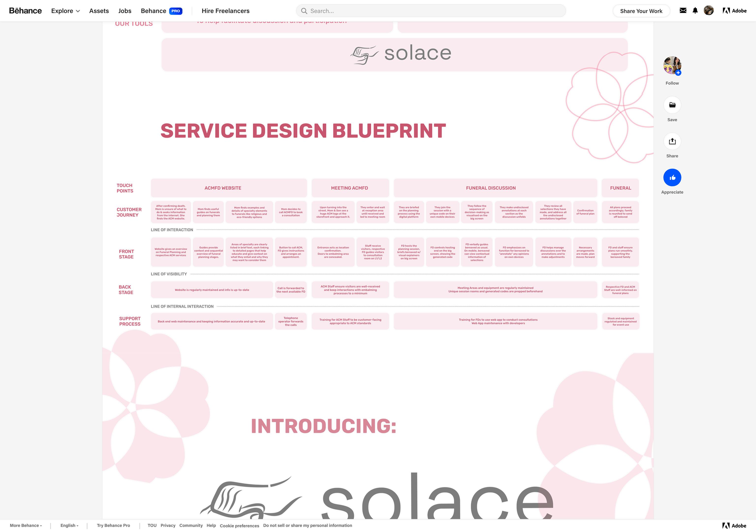Screen dimensions: 756x532
Task: Click the Adobe logo in header
Action: pos(734,11)
